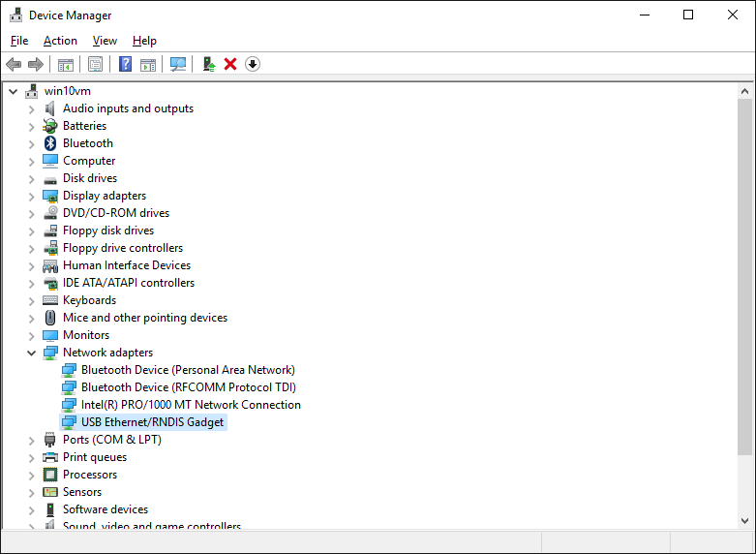Click the DVD/CD-ROM drives disc icon
The height and width of the screenshot is (554, 756).
click(x=50, y=213)
